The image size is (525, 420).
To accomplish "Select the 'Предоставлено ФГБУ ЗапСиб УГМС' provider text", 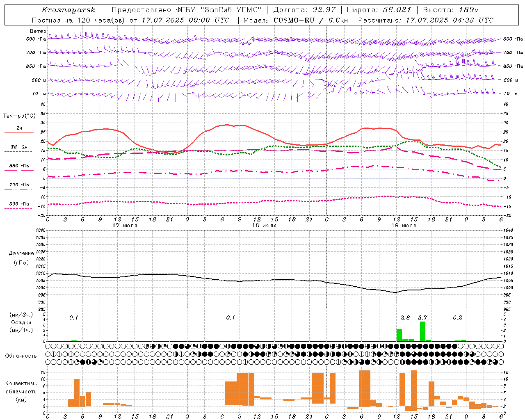I will pyautogui.click(x=187, y=10).
